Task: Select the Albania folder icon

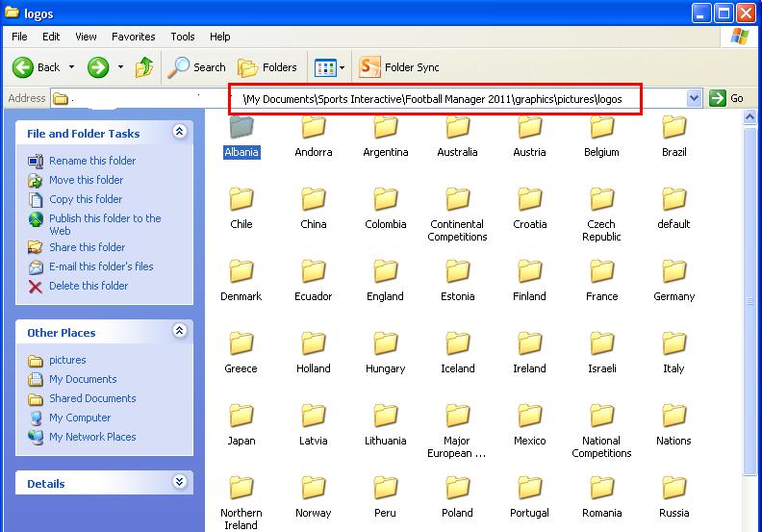Action: pos(241,127)
